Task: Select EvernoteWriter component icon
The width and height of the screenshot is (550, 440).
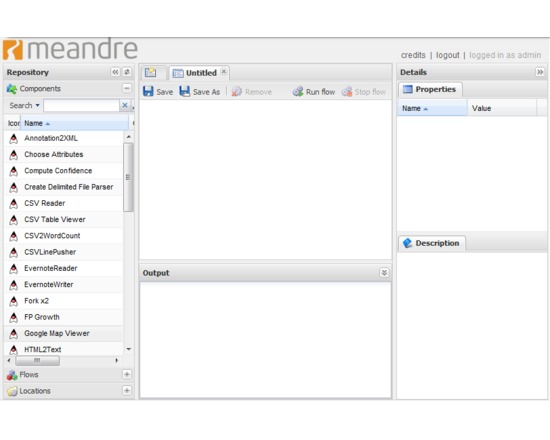Action: (x=14, y=285)
